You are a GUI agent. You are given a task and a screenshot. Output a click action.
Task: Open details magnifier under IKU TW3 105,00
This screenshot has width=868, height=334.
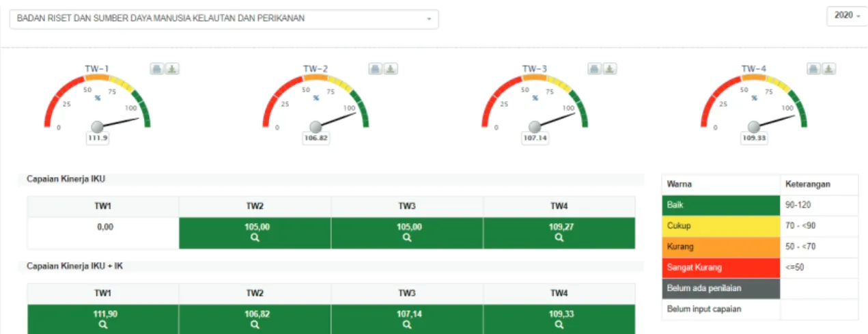click(x=407, y=238)
